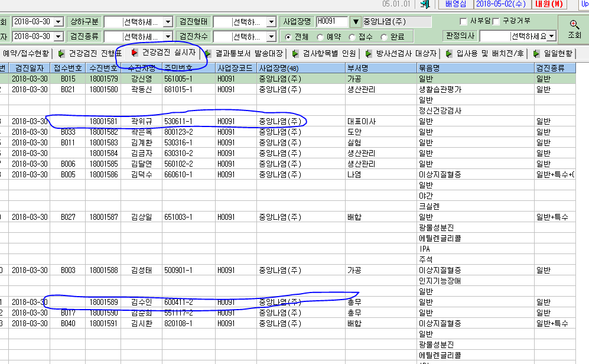This screenshot has height=364, width=589.
Task: Expand the 판정의사 selection dropdown
Action: coord(551,37)
